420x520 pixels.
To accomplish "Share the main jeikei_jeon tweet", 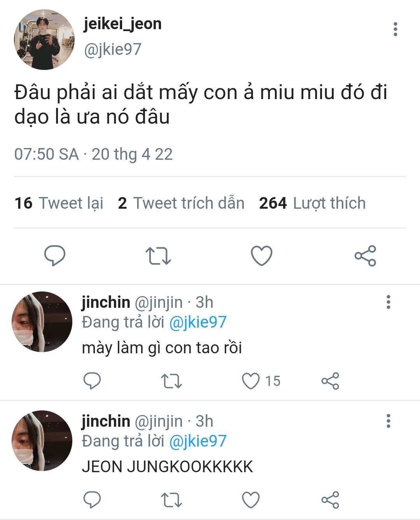I will [365, 256].
